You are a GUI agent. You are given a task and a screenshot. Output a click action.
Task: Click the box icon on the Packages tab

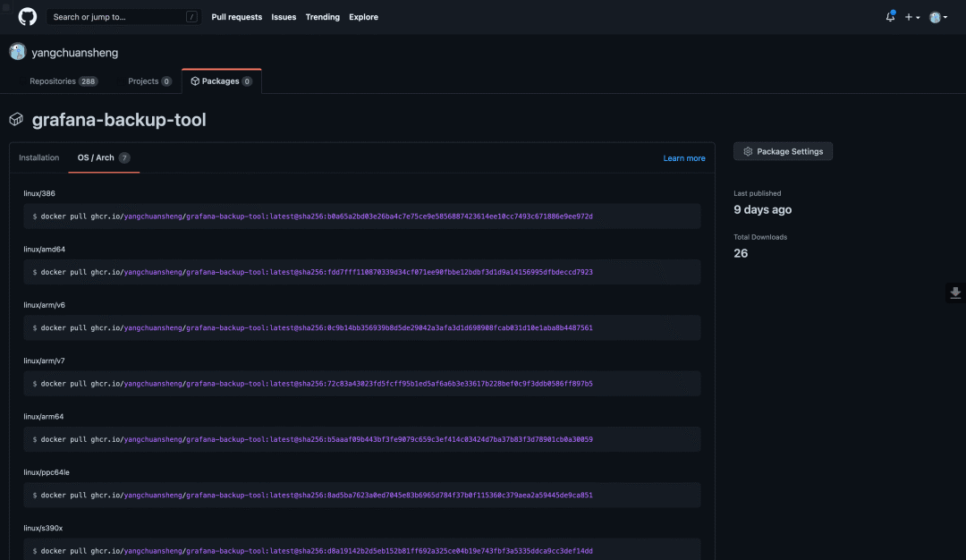click(194, 81)
